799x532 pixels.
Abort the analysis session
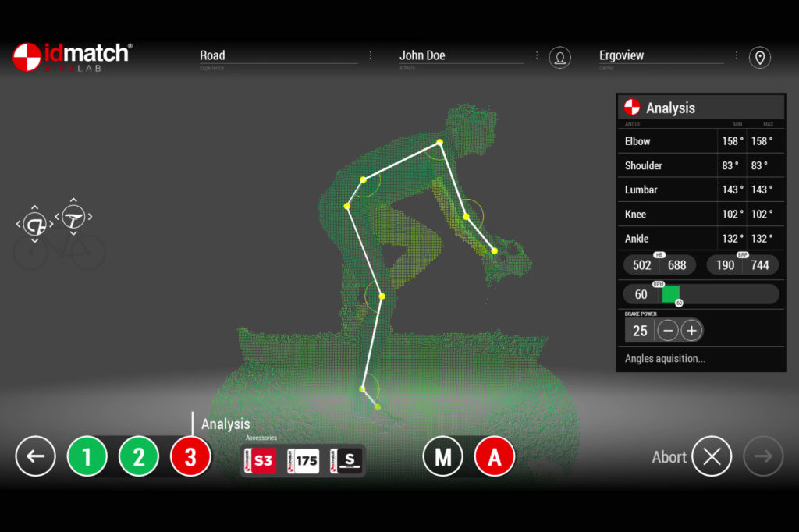point(712,456)
